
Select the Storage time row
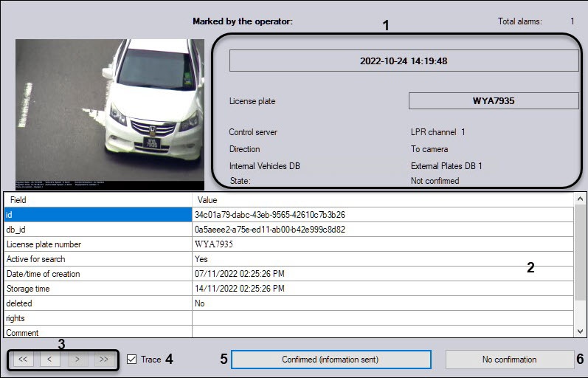click(97, 289)
